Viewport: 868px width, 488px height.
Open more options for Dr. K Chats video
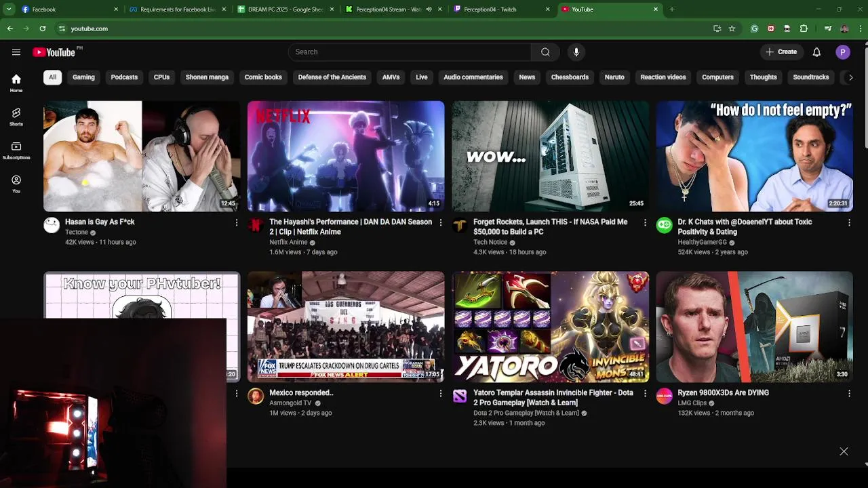pyautogui.click(x=849, y=222)
